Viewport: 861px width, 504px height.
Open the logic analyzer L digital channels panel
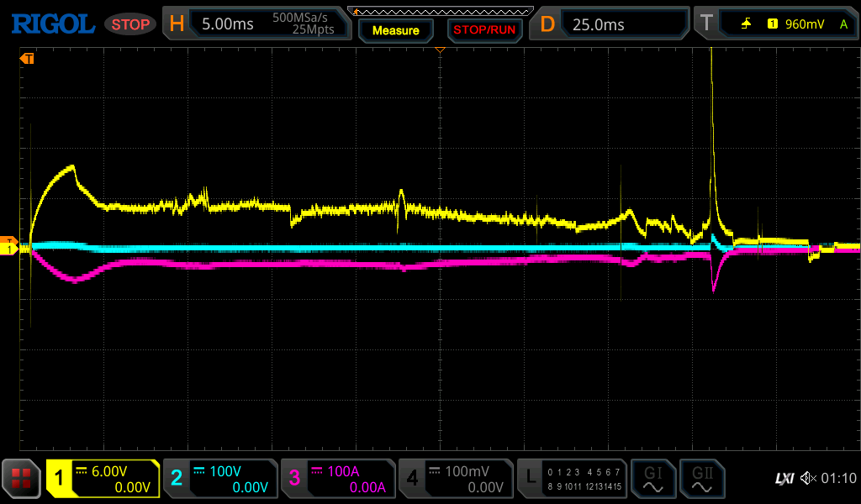(x=573, y=479)
